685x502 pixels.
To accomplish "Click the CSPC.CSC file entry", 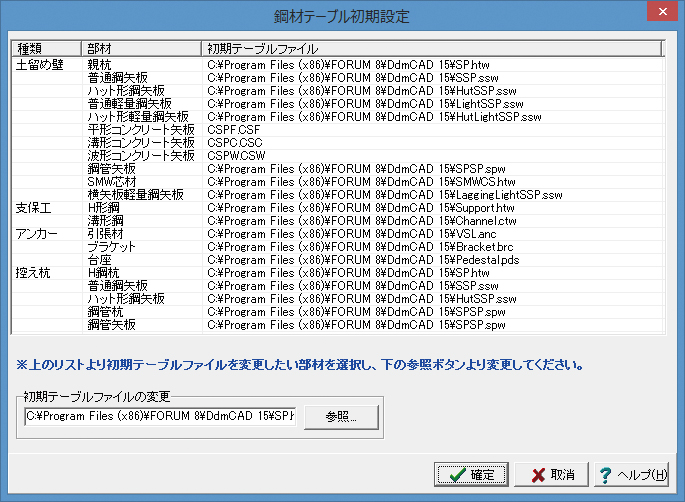I will (x=235, y=143).
